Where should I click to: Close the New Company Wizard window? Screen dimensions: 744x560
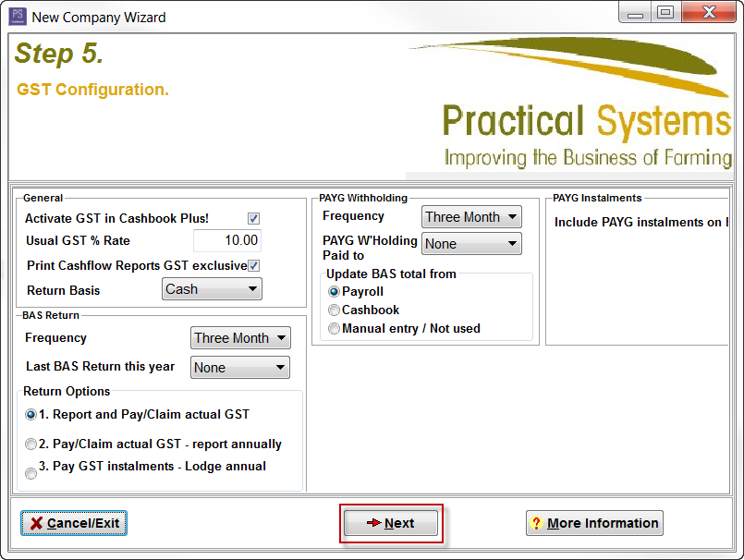[709, 12]
